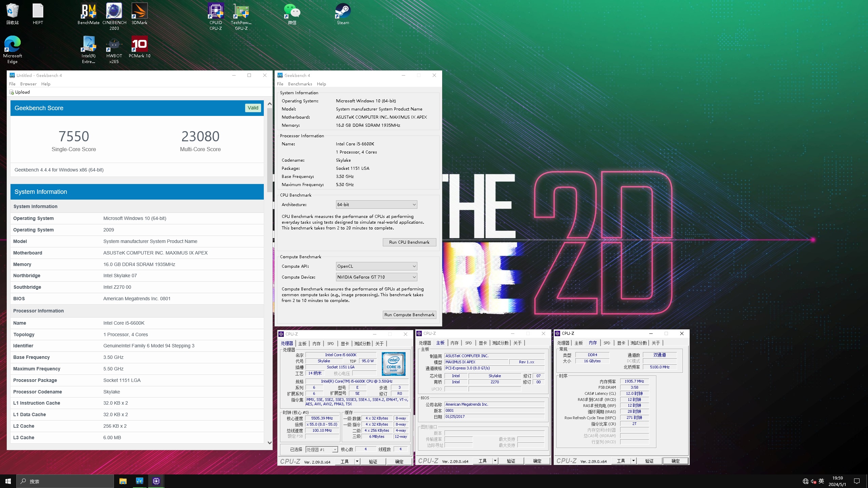Click the Geekbench results scrollbar thumb

[270, 150]
